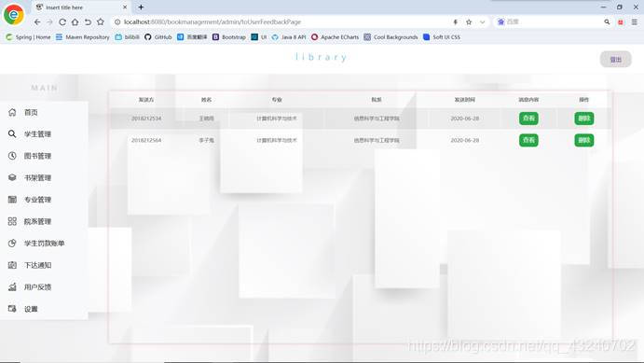This screenshot has height=363, width=644.
Task: Click the magnifier icon in browser search box
Action: pyautogui.click(x=607, y=21)
